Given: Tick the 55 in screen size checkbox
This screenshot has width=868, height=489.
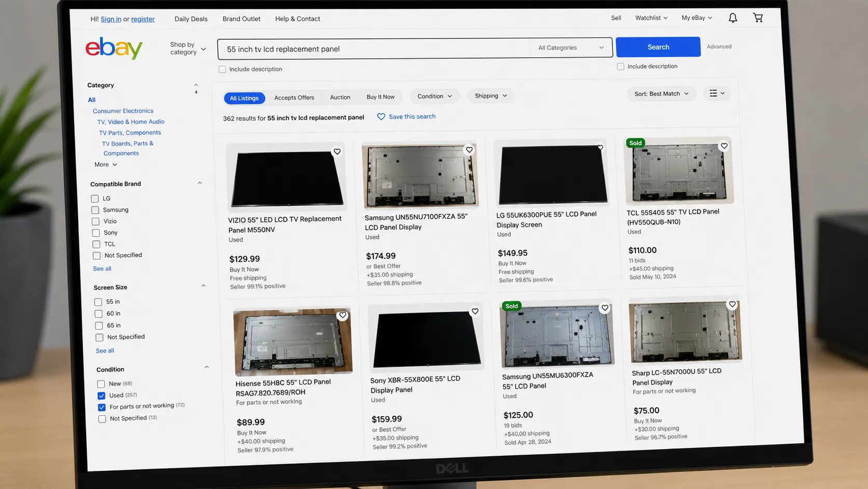Looking at the screenshot, I should [x=98, y=302].
